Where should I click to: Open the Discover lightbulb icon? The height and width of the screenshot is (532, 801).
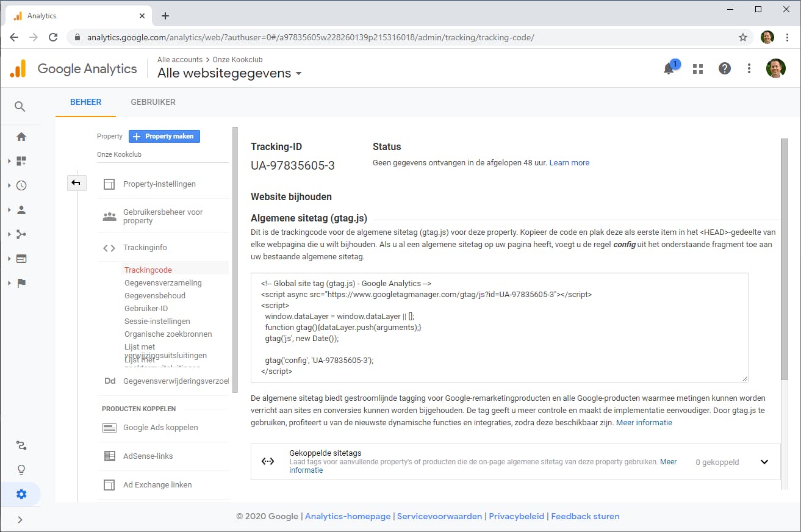(21, 470)
